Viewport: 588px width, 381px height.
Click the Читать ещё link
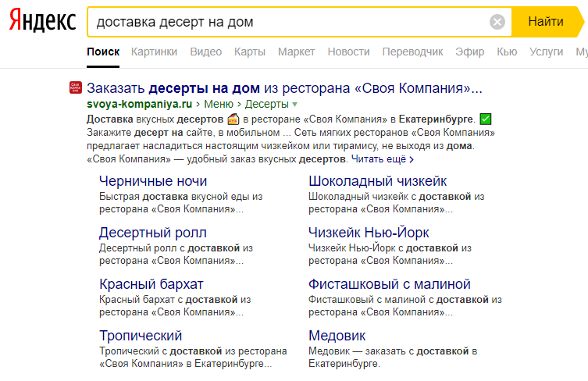coord(383,159)
